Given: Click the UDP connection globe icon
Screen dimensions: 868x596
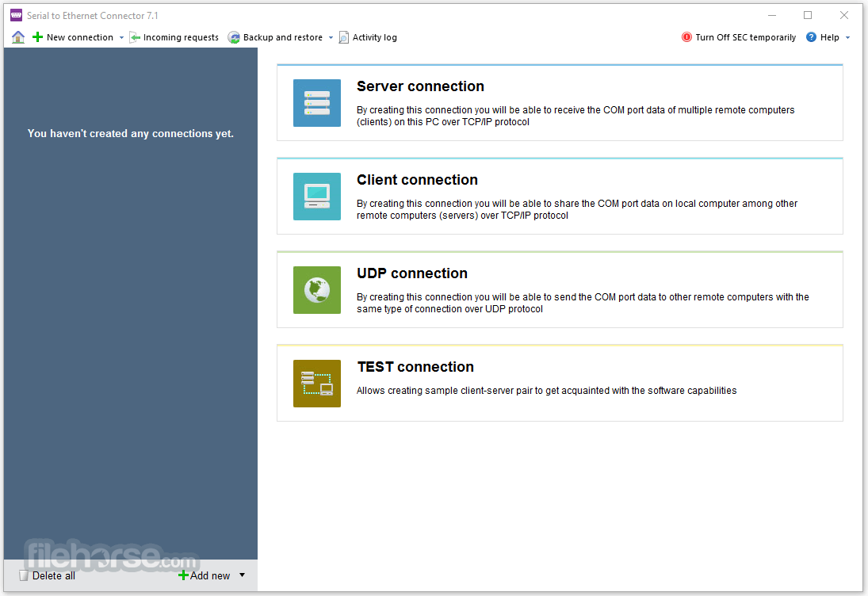Looking at the screenshot, I should coord(316,290).
